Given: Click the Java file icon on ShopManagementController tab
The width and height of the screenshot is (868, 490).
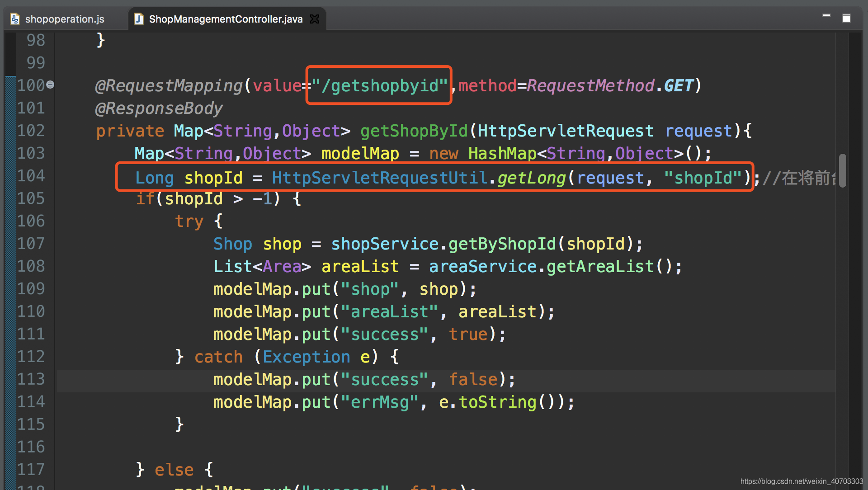Looking at the screenshot, I should pyautogui.click(x=139, y=19).
